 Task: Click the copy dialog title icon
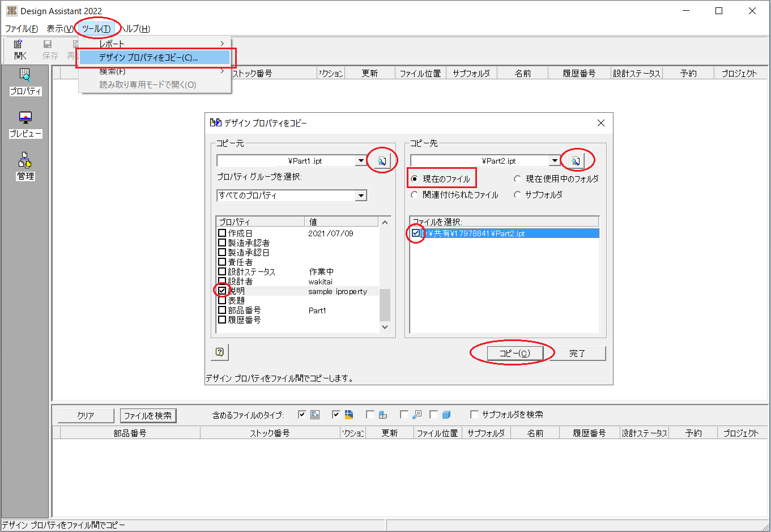pos(215,122)
